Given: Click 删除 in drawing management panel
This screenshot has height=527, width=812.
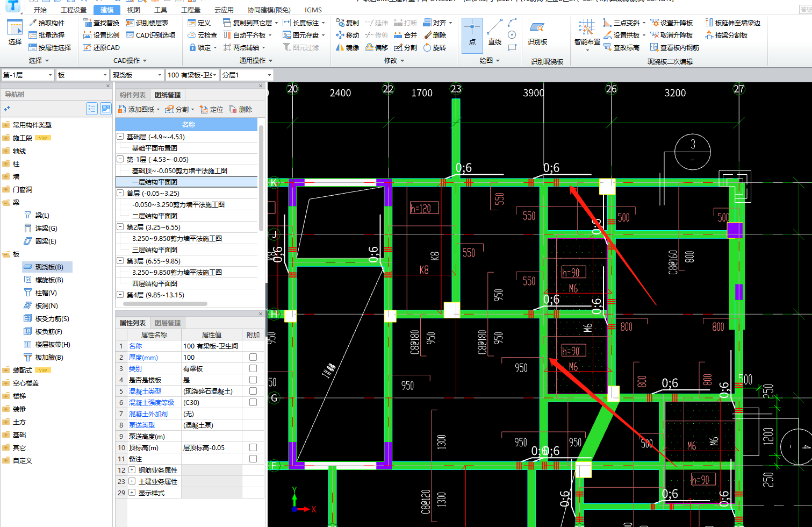Looking at the screenshot, I should pyautogui.click(x=240, y=109).
